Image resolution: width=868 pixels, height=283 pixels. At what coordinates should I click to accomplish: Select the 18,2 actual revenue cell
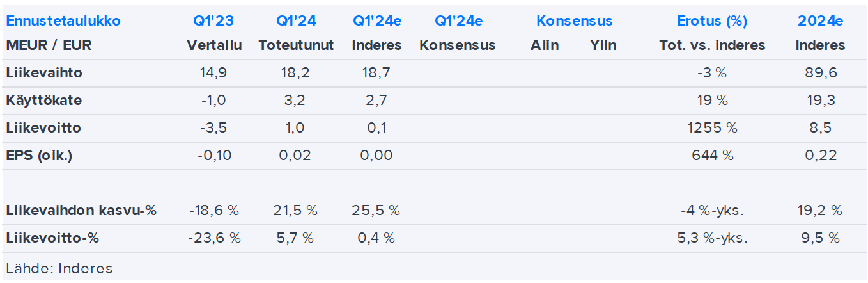(x=296, y=73)
